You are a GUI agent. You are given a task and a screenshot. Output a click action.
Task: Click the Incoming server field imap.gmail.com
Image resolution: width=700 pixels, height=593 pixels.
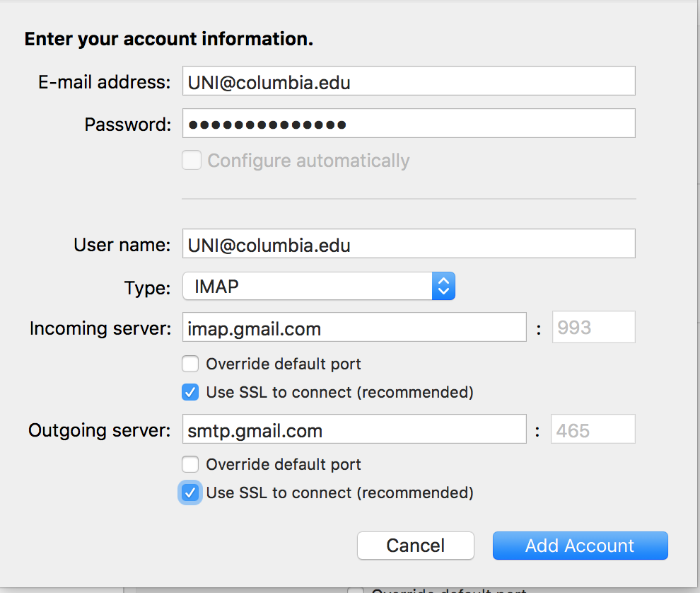tap(354, 327)
